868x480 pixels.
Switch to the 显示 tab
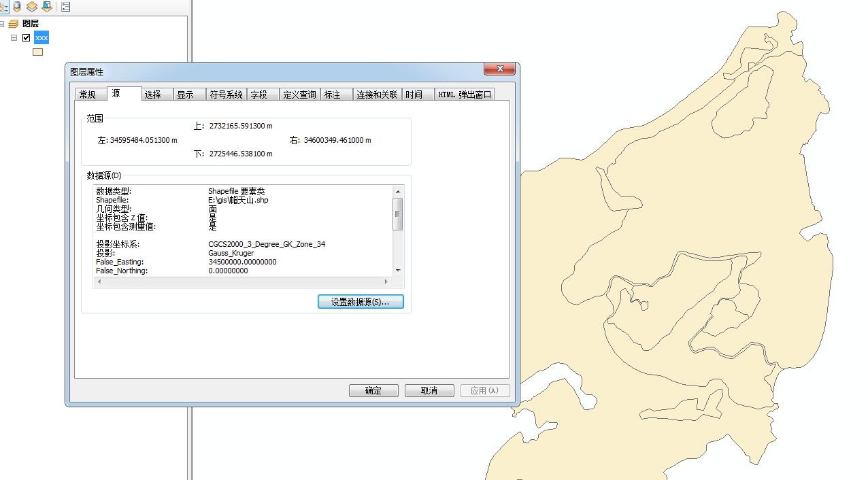coord(190,95)
